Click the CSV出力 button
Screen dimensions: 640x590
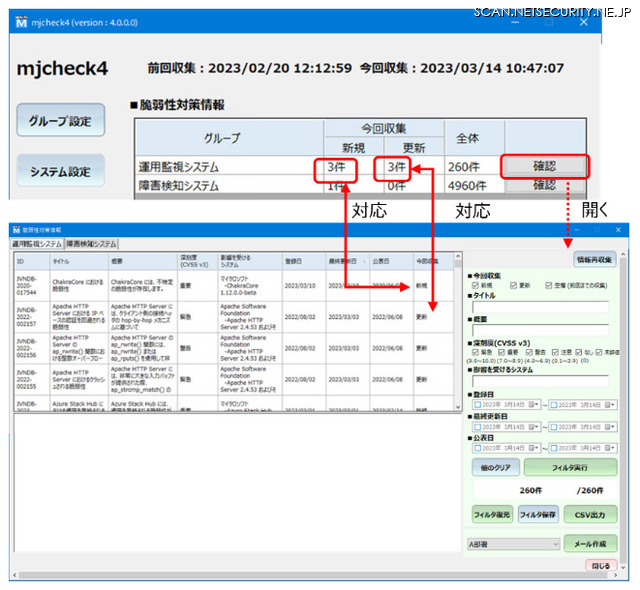pos(590,513)
